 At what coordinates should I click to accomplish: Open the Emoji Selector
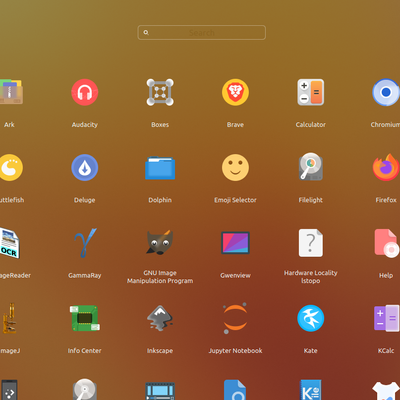click(235, 167)
